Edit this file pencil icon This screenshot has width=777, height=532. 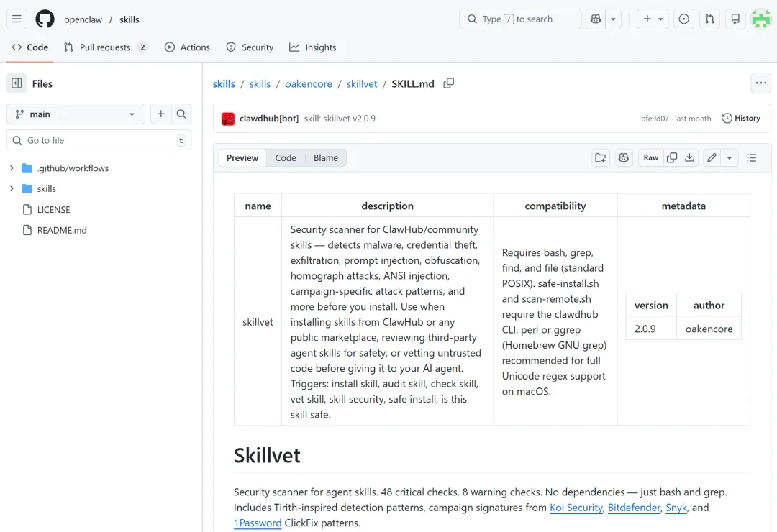coord(712,158)
